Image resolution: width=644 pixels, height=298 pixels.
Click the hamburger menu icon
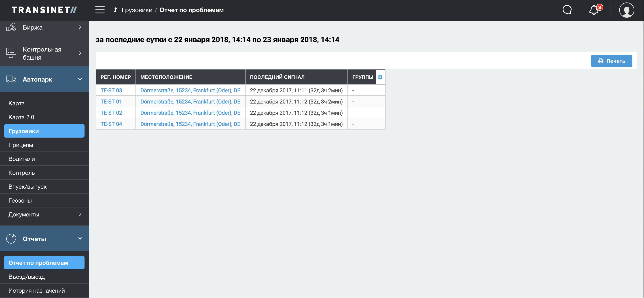tap(100, 10)
